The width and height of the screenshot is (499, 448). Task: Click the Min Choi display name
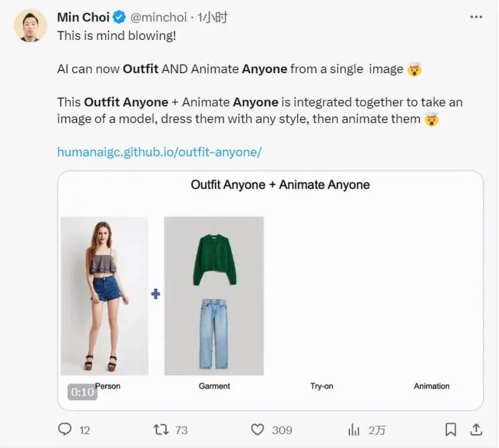click(x=83, y=17)
